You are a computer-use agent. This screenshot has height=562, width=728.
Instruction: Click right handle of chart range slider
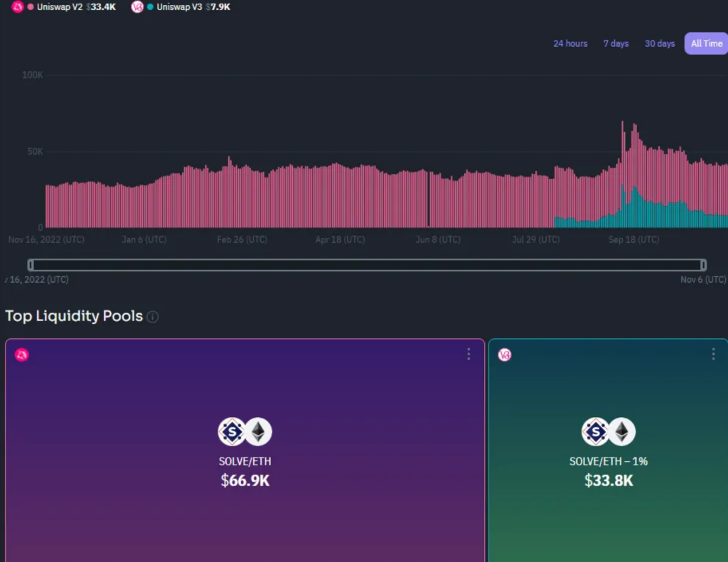[x=703, y=265]
